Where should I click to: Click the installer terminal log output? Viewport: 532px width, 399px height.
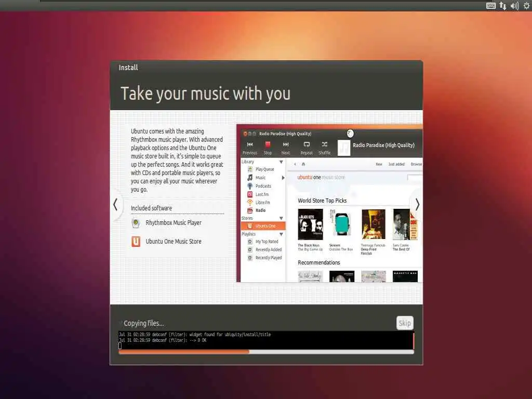pos(265,340)
